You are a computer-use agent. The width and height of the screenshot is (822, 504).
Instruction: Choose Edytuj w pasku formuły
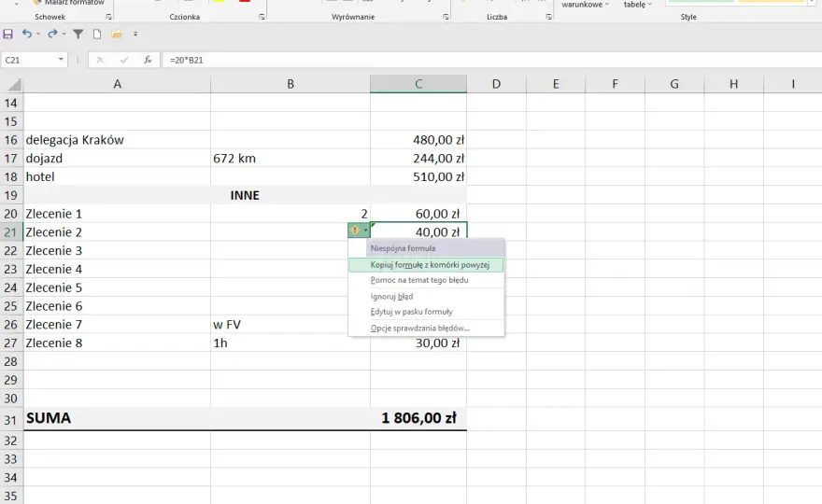426,312
